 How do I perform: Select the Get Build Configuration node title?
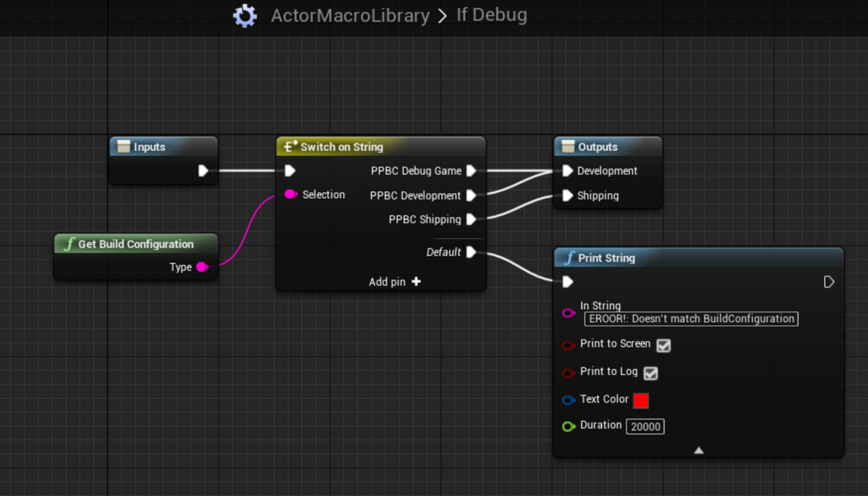[136, 244]
